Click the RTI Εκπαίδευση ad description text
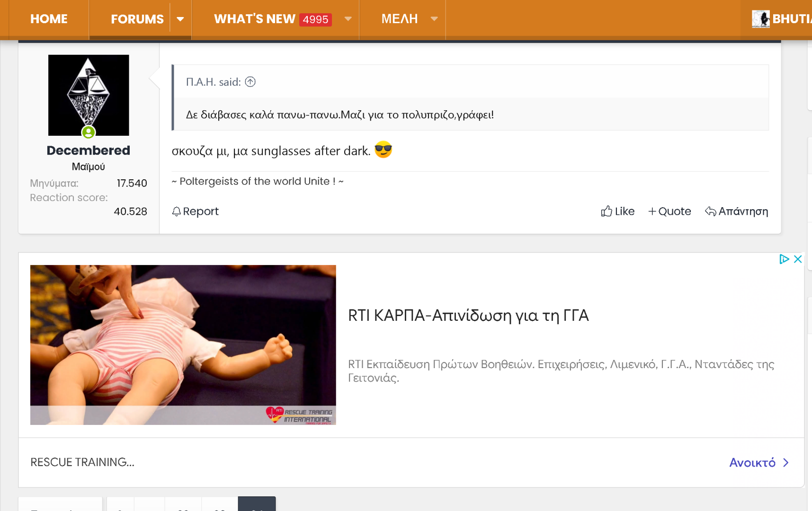Image resolution: width=812 pixels, height=511 pixels. tap(561, 371)
